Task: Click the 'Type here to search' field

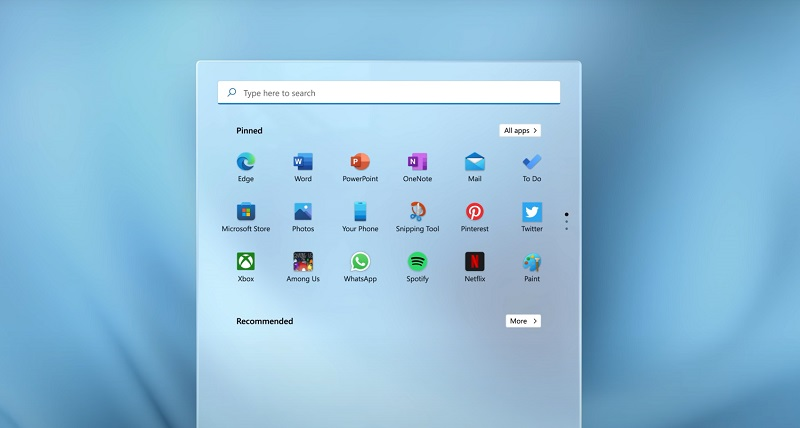Action: pyautogui.click(x=389, y=92)
